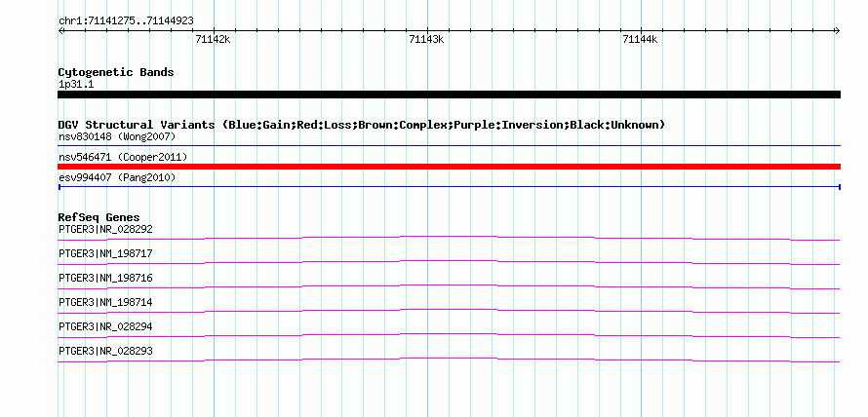This screenshot has height=417, width=868.
Task: Click the 71144k ruler tick label
Action: [640, 39]
